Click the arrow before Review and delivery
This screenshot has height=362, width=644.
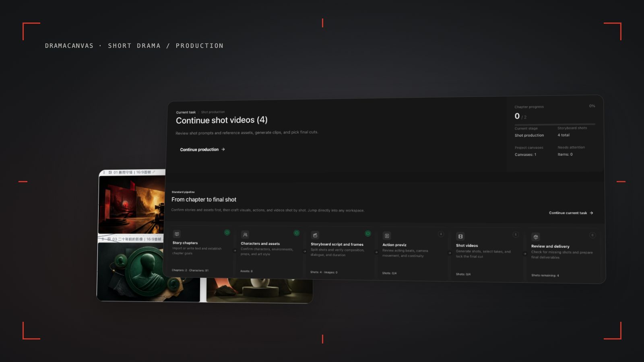[x=525, y=254]
